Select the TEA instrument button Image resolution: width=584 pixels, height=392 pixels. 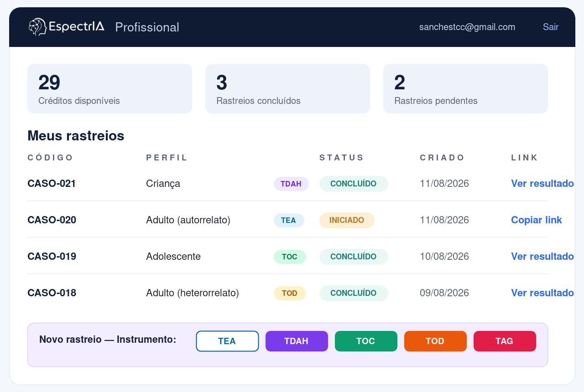tap(227, 341)
